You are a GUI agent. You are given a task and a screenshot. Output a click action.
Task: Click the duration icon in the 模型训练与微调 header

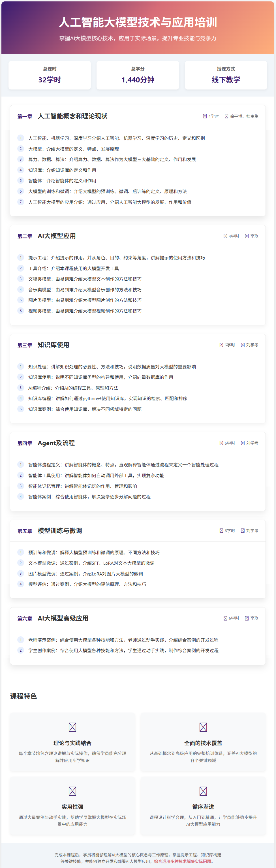pyautogui.click(x=221, y=530)
